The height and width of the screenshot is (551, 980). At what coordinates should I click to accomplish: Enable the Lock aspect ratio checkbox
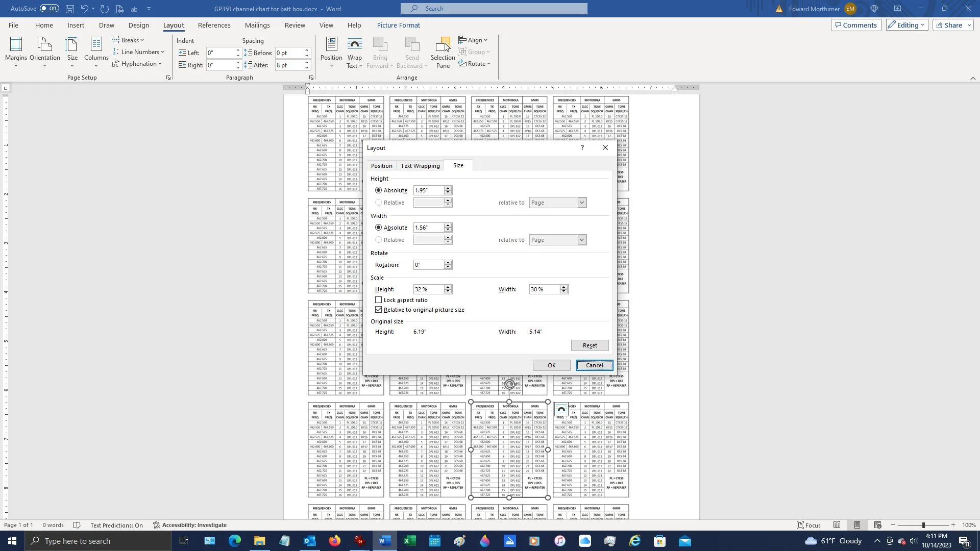(378, 300)
